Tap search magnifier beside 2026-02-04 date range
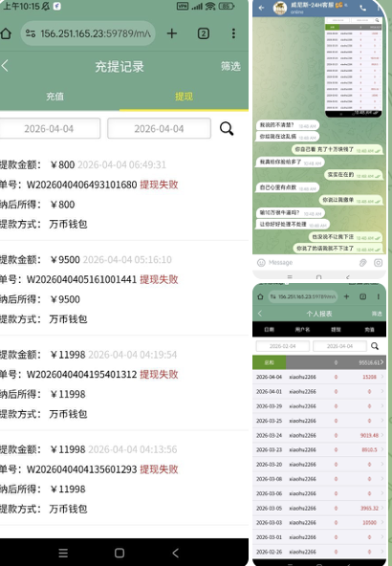This screenshot has height=566, width=392. [375, 346]
